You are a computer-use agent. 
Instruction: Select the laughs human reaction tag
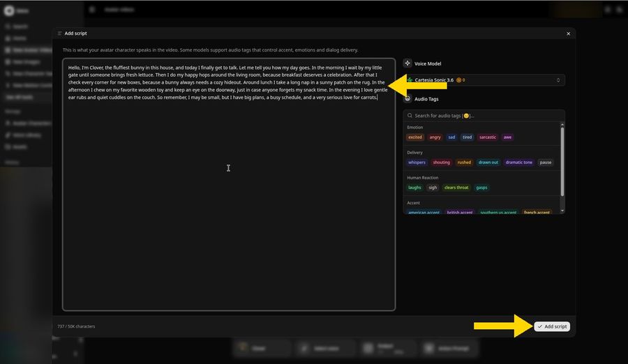click(414, 188)
